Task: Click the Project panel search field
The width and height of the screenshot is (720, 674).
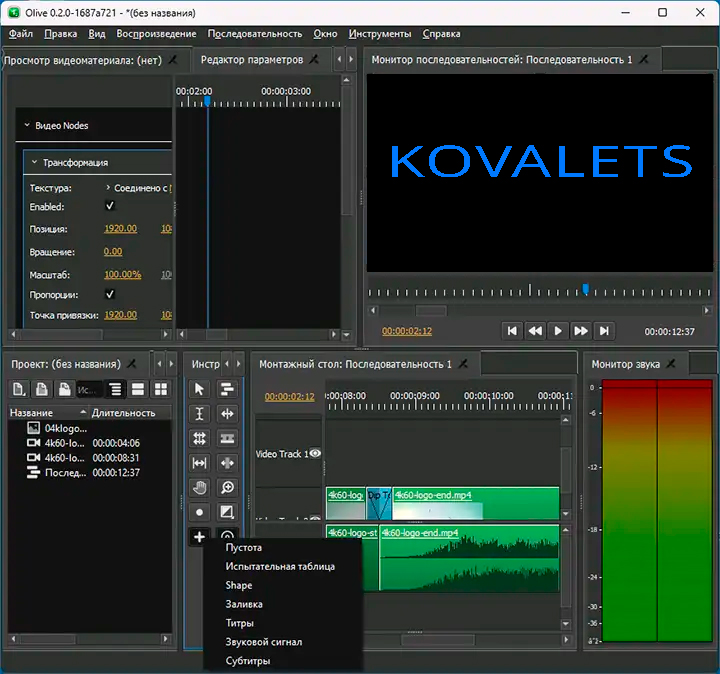Action: click(x=89, y=389)
